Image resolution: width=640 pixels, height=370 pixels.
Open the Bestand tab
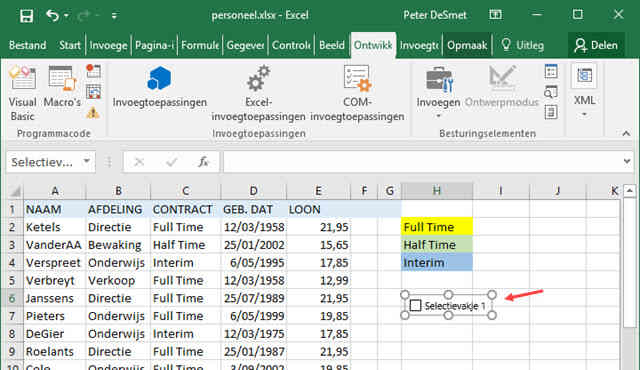27,45
